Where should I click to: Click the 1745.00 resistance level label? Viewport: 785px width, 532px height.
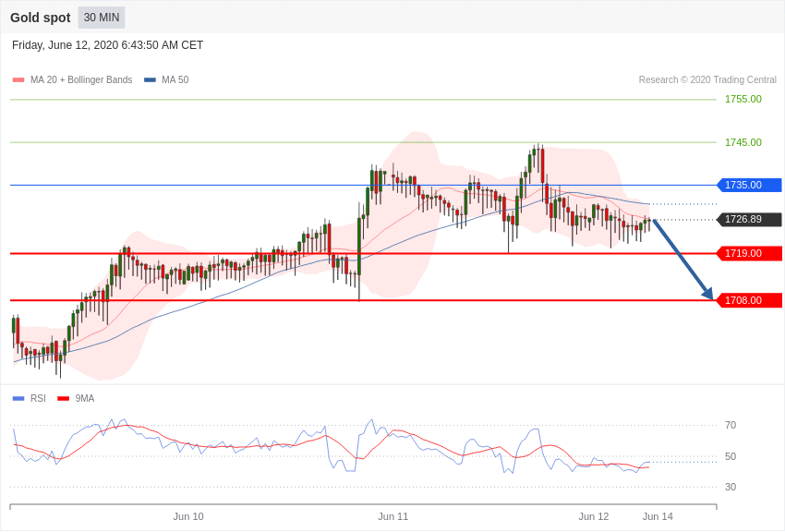743,142
